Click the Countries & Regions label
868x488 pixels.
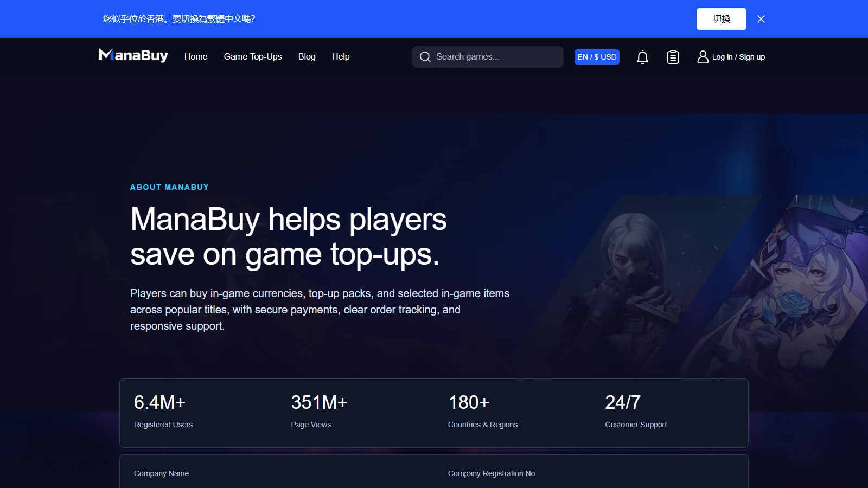[x=483, y=425]
